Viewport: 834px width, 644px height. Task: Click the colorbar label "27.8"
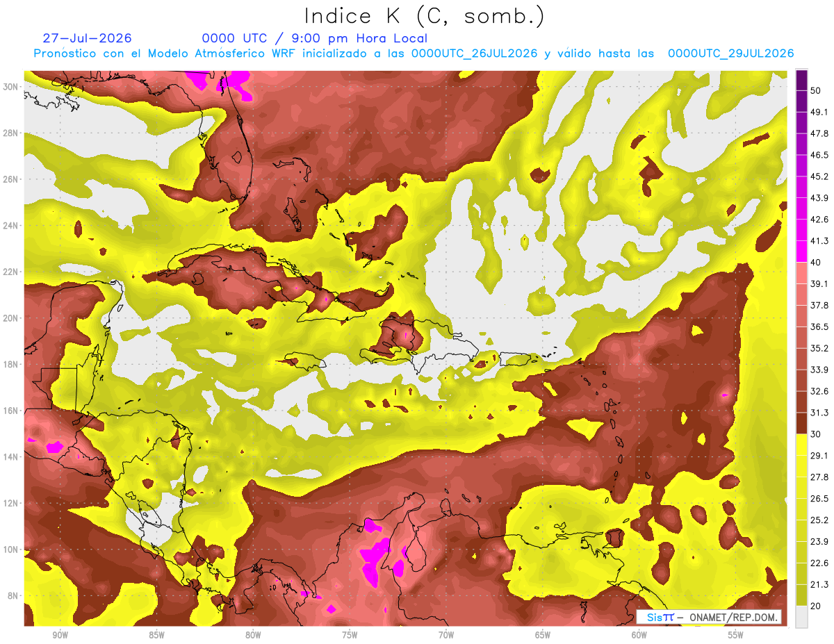[819, 477]
